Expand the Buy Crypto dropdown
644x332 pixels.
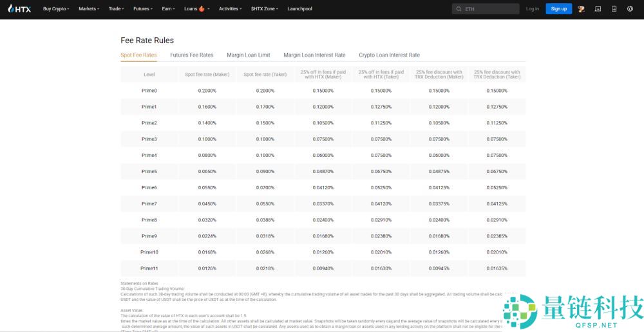57,9
